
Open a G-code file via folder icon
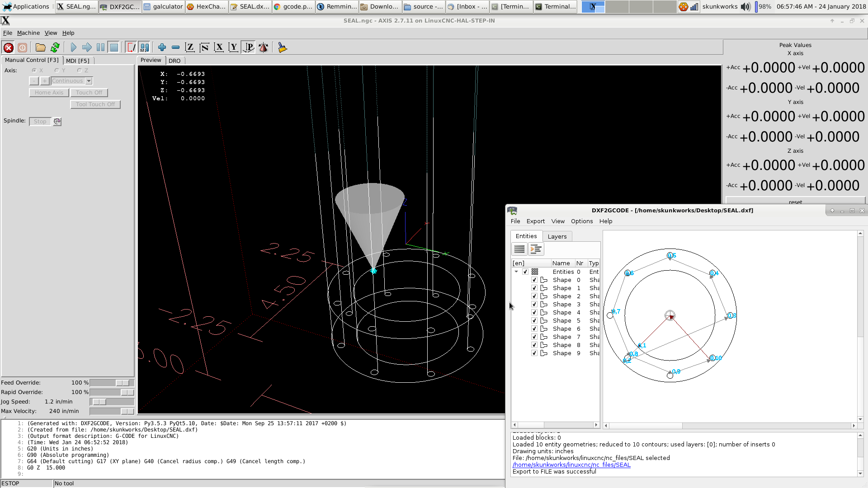41,47
